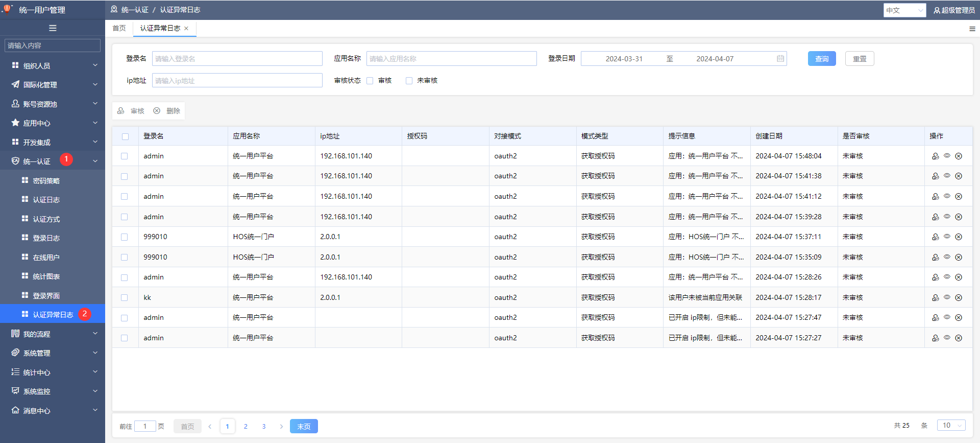This screenshot has height=443, width=980.
Task: Focus the 登录名 input field
Action: point(237,59)
